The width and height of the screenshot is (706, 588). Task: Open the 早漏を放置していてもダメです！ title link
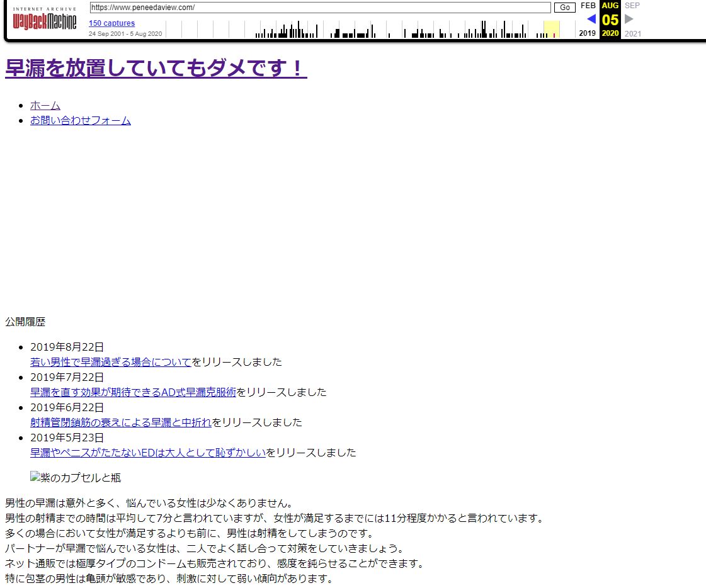pyautogui.click(x=156, y=69)
